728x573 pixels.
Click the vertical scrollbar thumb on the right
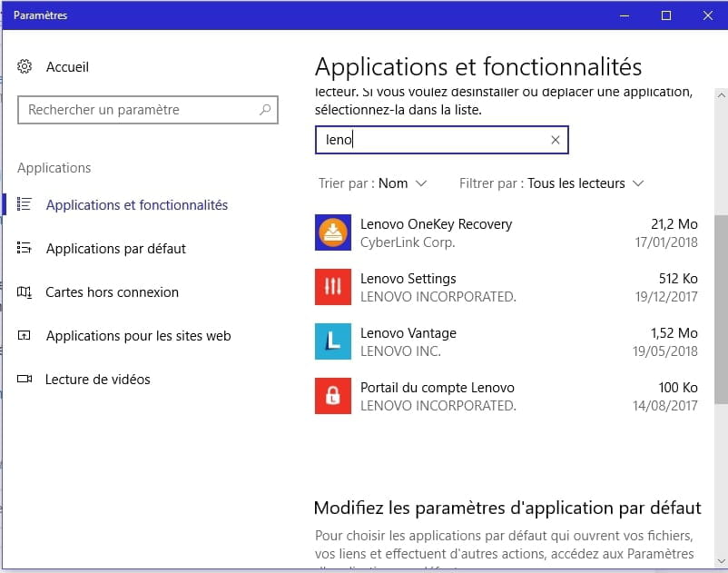tap(721, 309)
